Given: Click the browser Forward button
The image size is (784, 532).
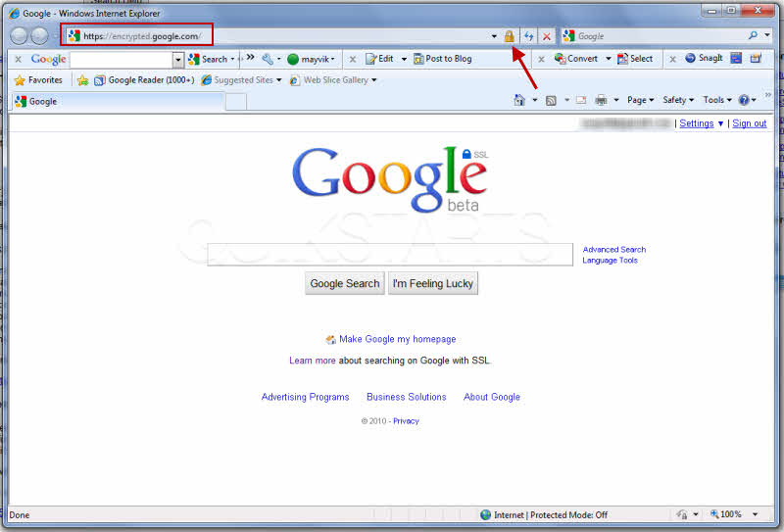Looking at the screenshot, I should (39, 36).
